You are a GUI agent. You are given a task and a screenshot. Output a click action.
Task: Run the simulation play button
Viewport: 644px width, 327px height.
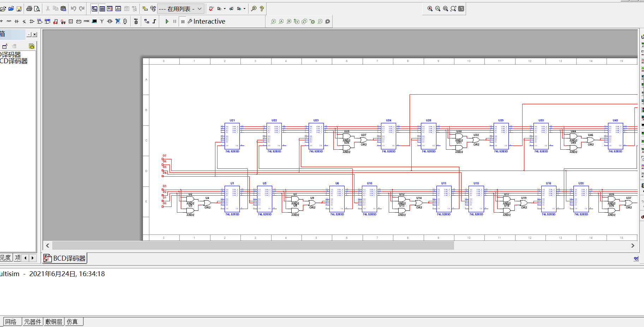167,21
